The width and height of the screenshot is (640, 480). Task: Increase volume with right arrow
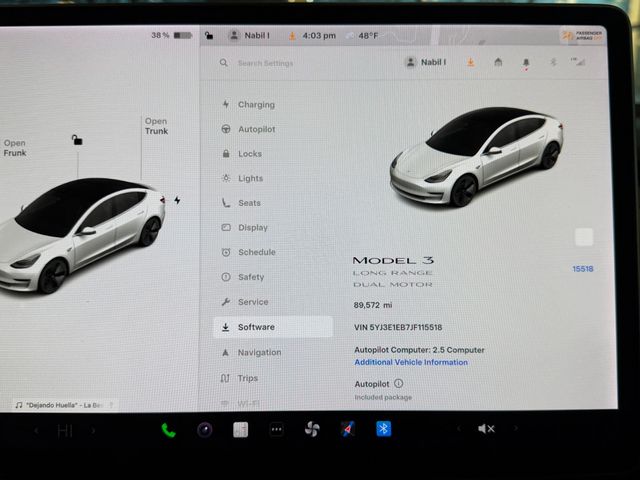pyautogui.click(x=516, y=428)
